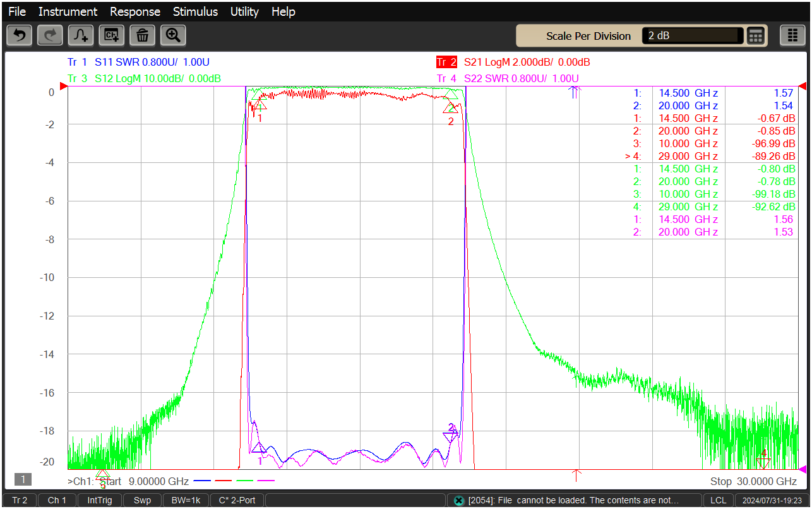Image resolution: width=812 pixels, height=509 pixels.
Task: Click the 0 Y-axis scale label
Action: [x=51, y=92]
